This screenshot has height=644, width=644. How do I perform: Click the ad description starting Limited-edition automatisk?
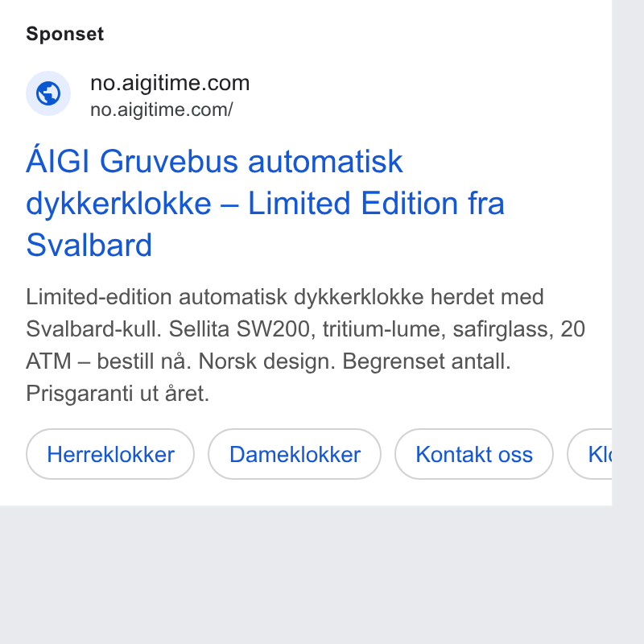(x=306, y=345)
